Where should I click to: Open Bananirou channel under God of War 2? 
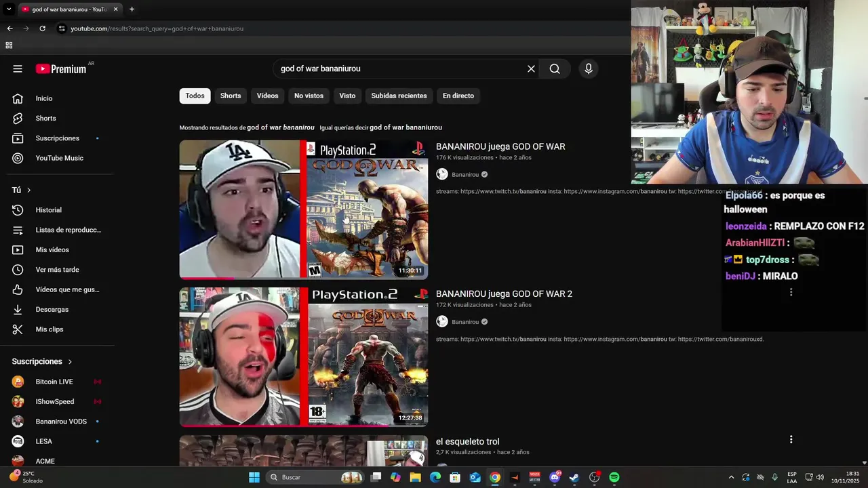pyautogui.click(x=465, y=322)
